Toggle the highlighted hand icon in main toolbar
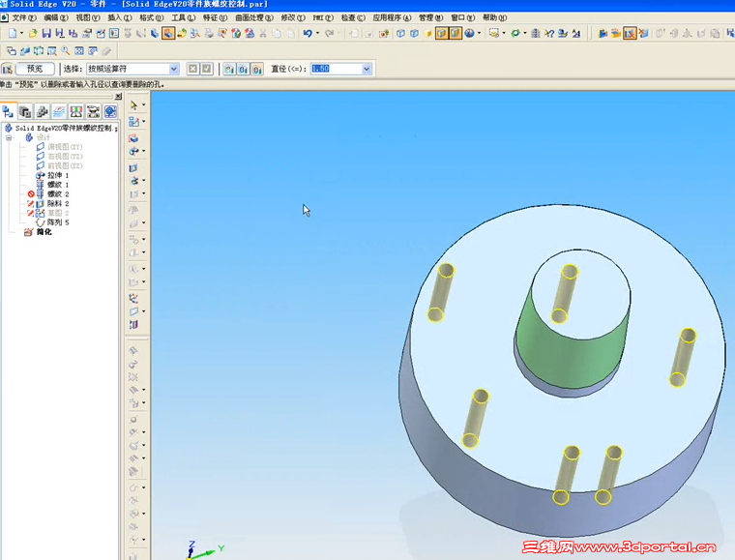Image resolution: width=735 pixels, height=560 pixels. point(168,33)
